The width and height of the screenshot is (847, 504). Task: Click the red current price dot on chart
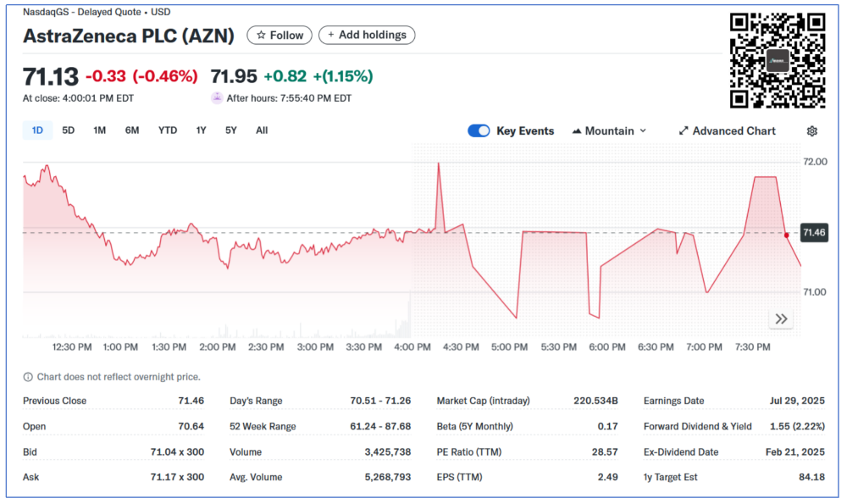click(x=787, y=235)
